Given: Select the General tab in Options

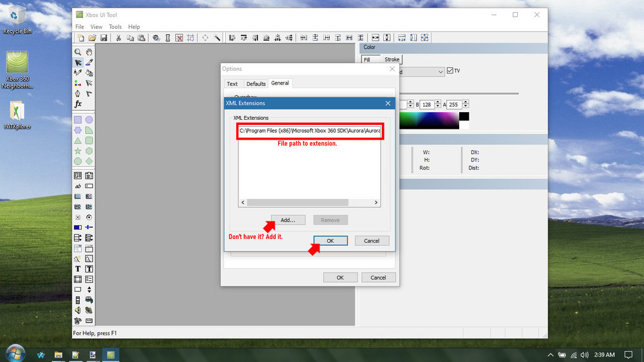Looking at the screenshot, I should 279,83.
